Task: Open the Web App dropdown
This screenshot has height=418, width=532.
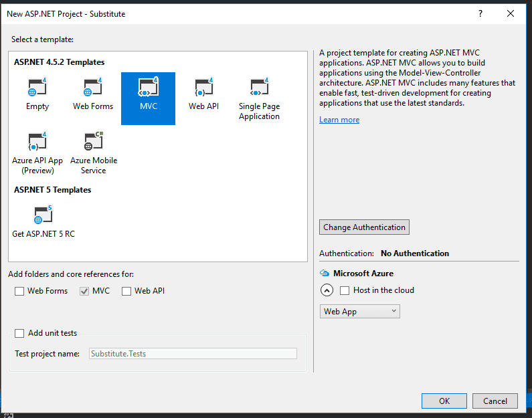Action: 359,311
